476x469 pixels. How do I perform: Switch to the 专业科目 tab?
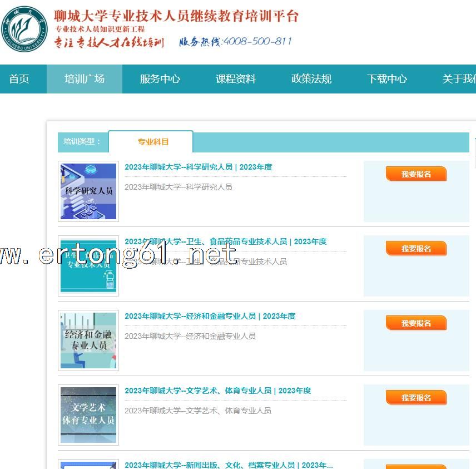[153, 142]
